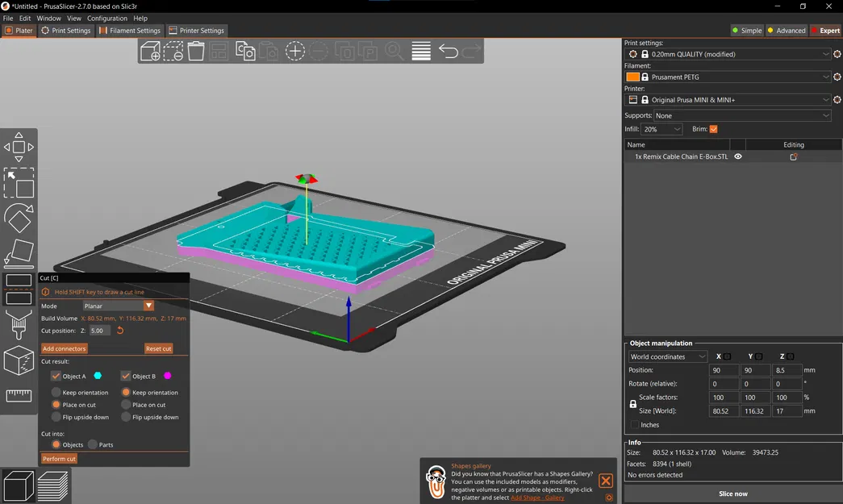The image size is (843, 504).
Task: Switch to the Filament Settings tab
Action: pos(135,31)
